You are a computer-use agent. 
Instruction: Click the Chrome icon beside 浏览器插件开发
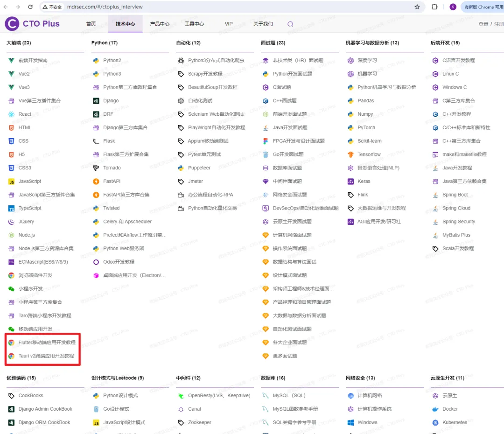coord(11,275)
